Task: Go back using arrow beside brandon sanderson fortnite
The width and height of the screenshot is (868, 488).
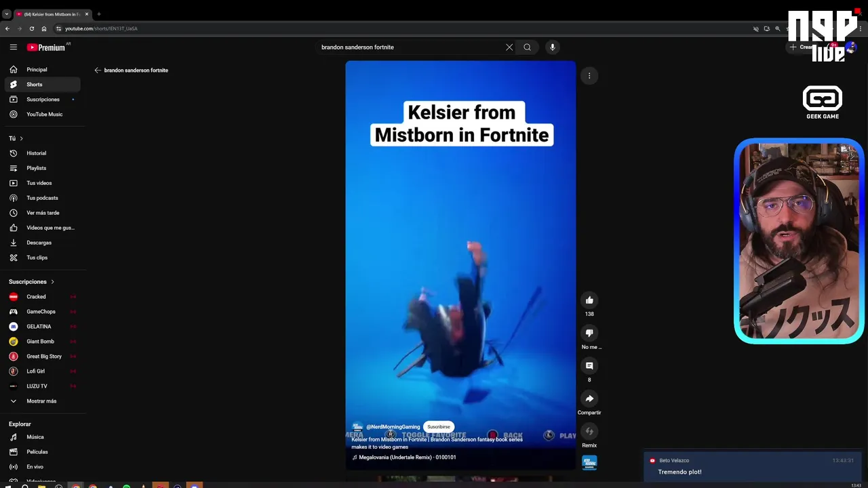Action: [98, 70]
